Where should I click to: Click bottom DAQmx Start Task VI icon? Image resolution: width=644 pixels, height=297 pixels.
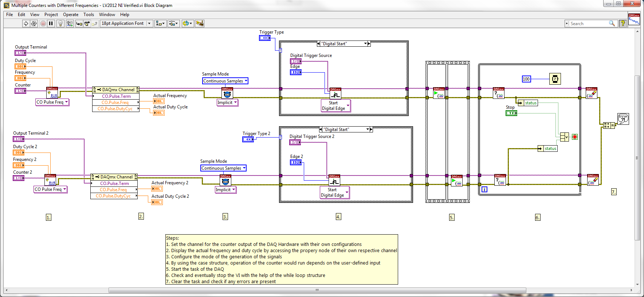(457, 181)
